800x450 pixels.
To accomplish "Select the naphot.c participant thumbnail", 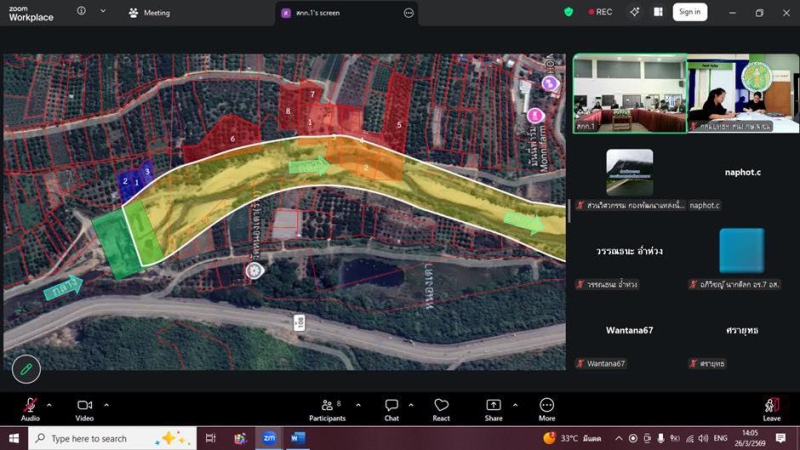I will click(x=741, y=172).
